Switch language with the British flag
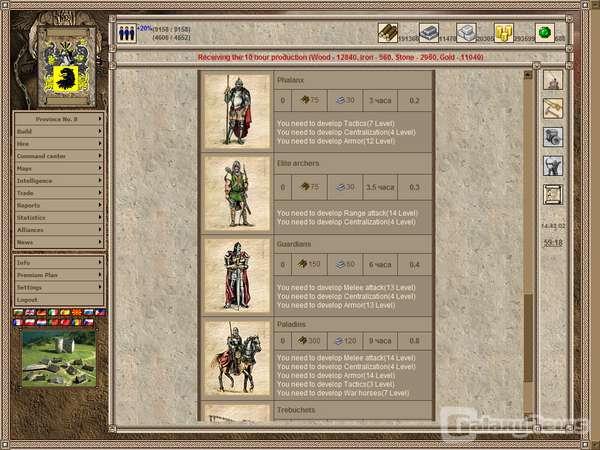This screenshot has width=600, height=450. point(29,312)
